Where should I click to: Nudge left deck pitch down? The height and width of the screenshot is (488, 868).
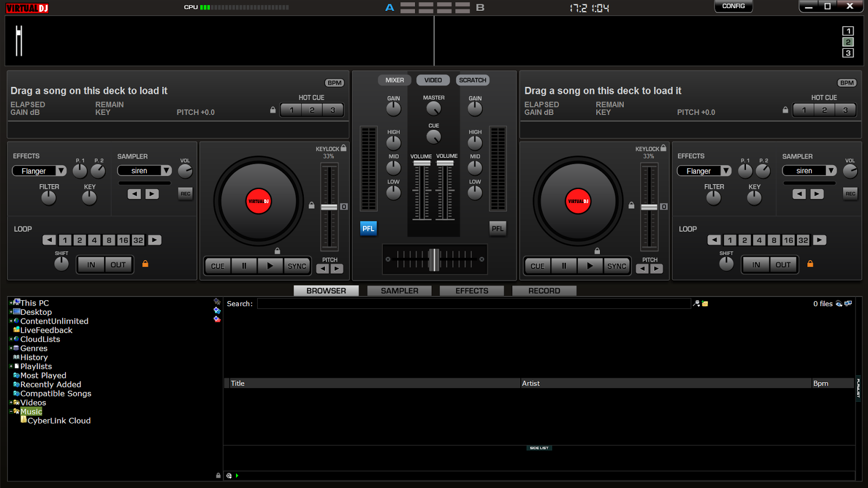point(323,269)
